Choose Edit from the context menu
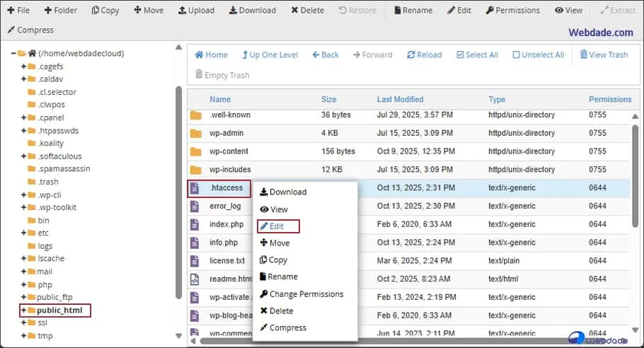The width and height of the screenshot is (644, 348). [276, 226]
